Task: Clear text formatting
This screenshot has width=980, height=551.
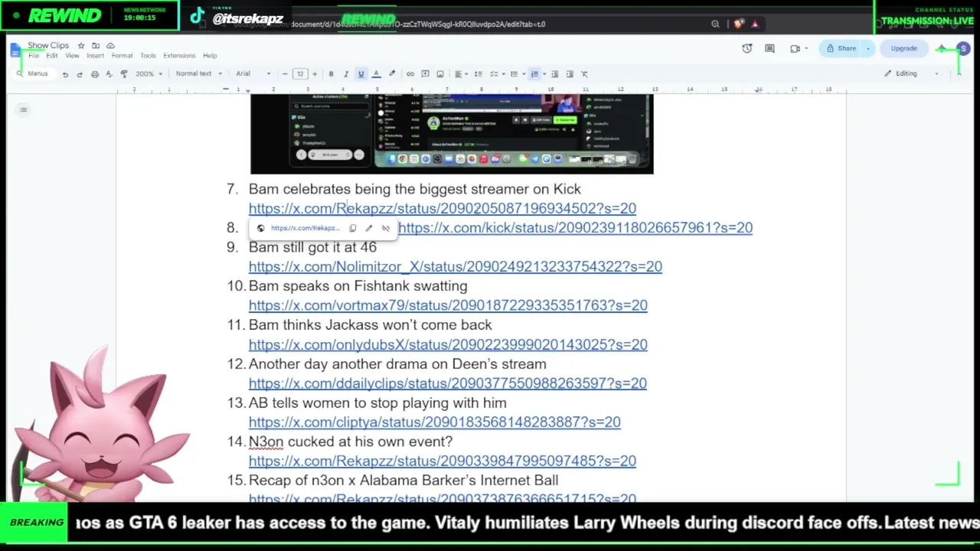Action: pyautogui.click(x=584, y=74)
